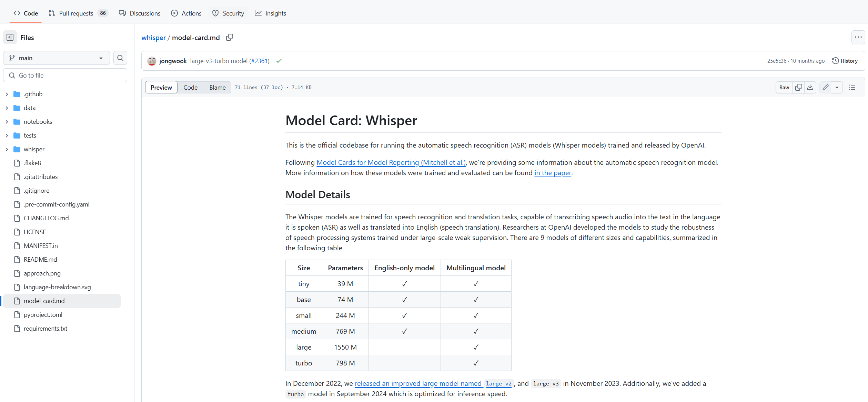The width and height of the screenshot is (868, 402).
Task: Expand the notebooks folder chevron
Action: 7,122
